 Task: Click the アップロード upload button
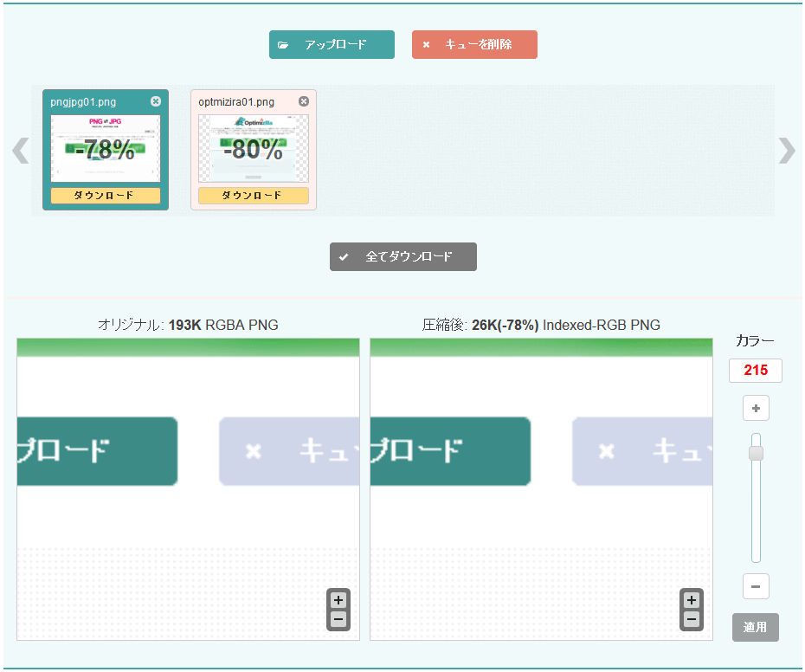tap(332, 45)
